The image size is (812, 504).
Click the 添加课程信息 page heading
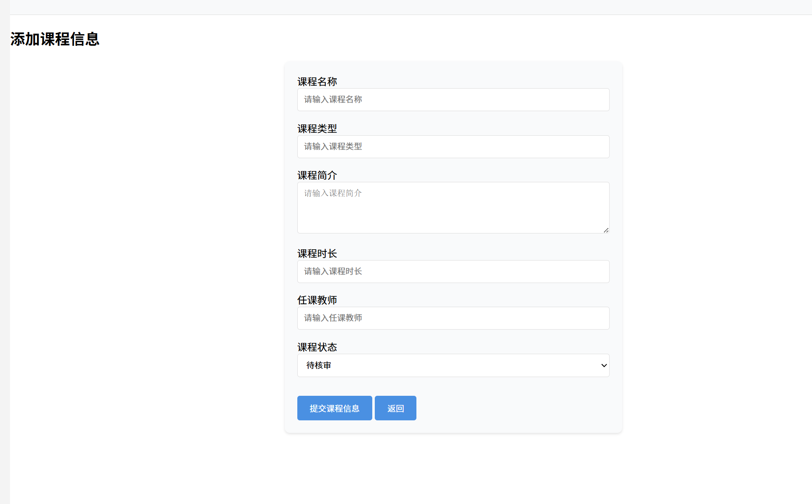pos(55,39)
